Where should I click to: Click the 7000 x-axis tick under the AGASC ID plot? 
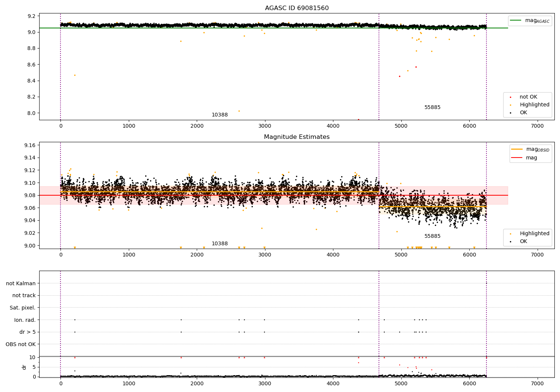click(x=538, y=126)
